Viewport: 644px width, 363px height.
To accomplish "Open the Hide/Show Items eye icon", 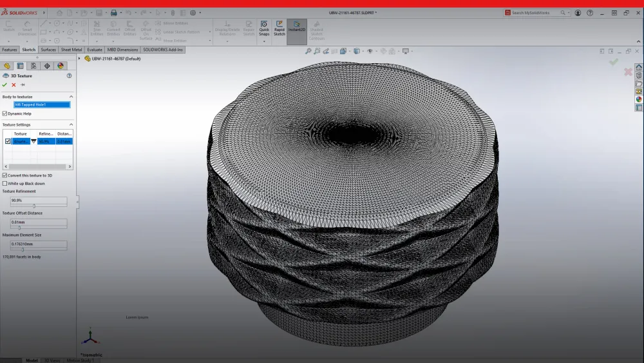I will pyautogui.click(x=370, y=52).
